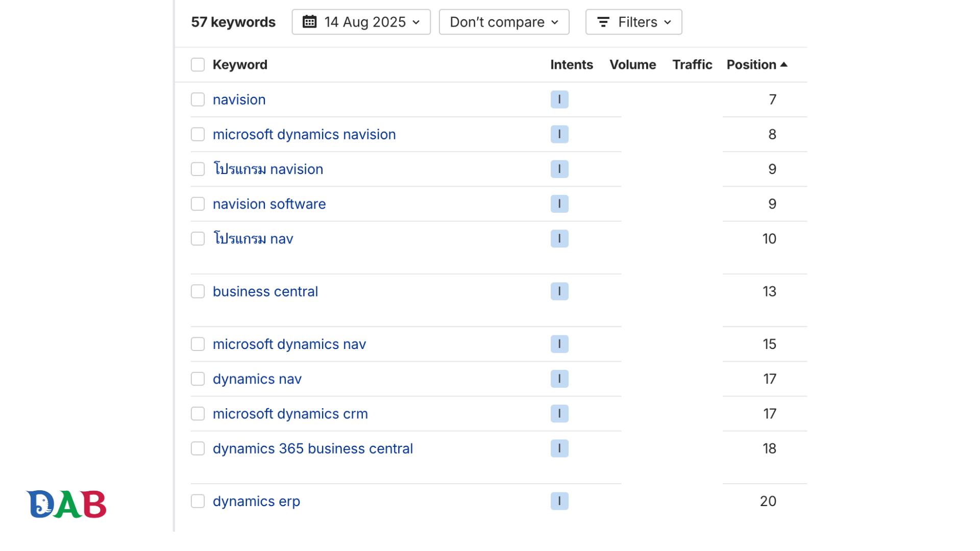
Task: Click position value 13 for business central
Action: point(769,291)
